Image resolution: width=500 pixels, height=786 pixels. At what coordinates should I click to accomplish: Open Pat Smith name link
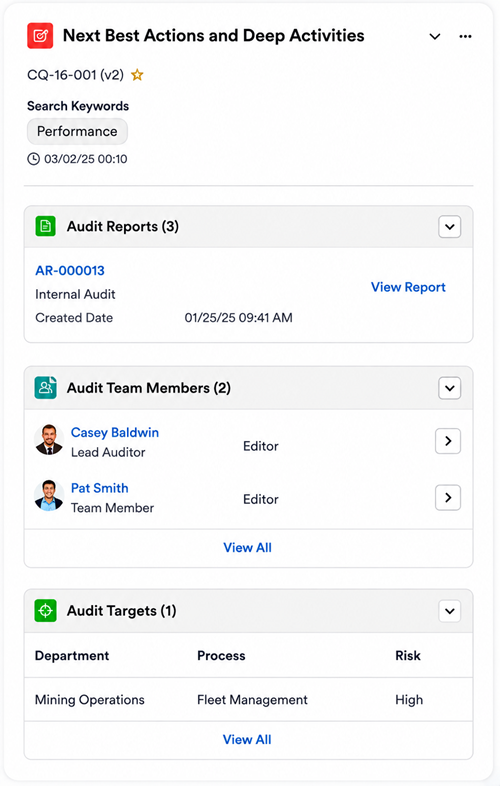tap(100, 488)
